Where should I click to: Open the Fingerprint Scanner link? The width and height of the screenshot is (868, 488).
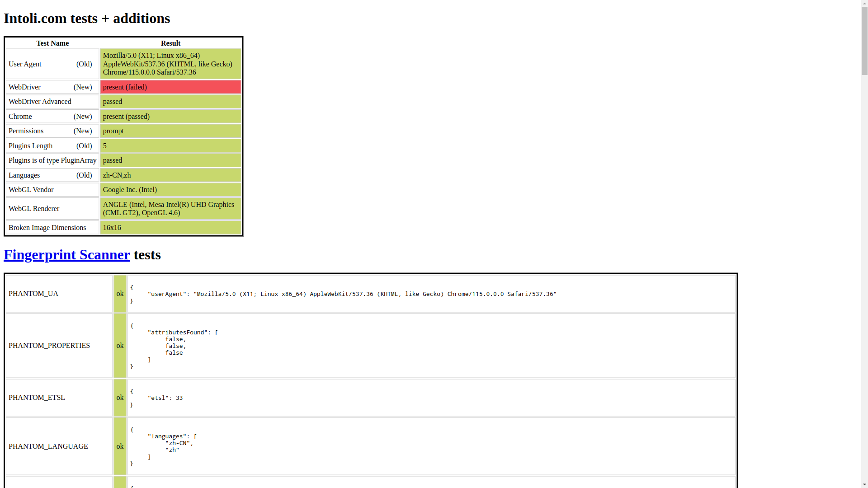(66, 254)
